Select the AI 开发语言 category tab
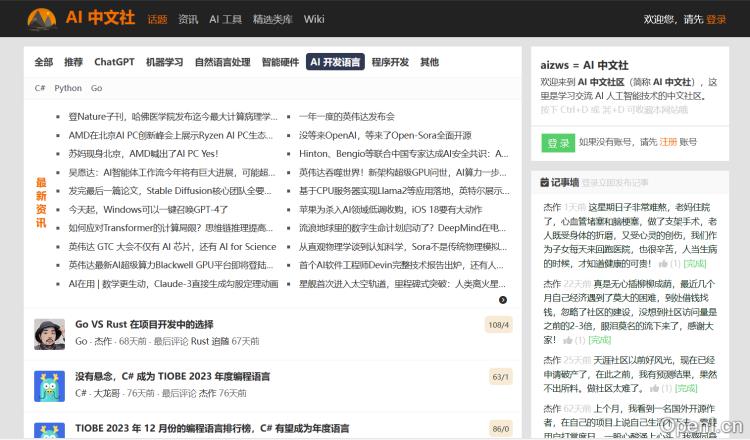 click(335, 62)
